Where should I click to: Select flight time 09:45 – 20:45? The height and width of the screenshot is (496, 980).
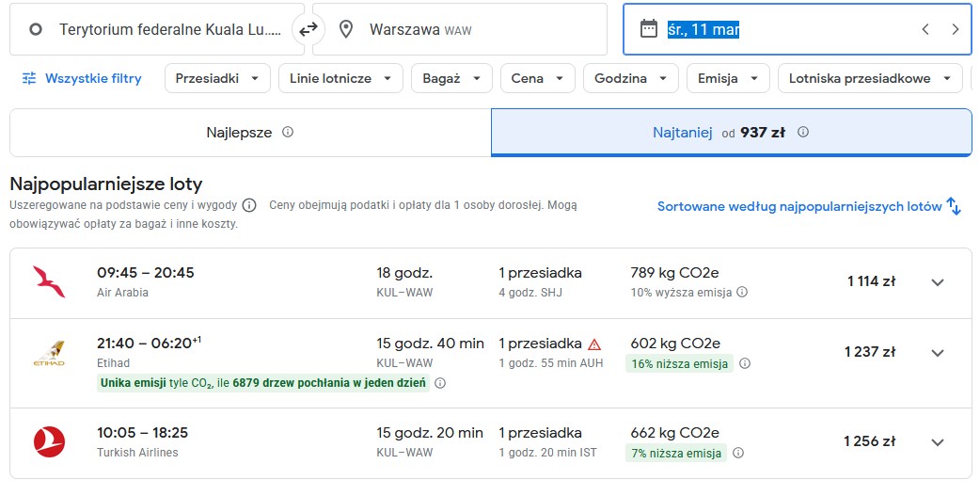pyautogui.click(x=146, y=273)
